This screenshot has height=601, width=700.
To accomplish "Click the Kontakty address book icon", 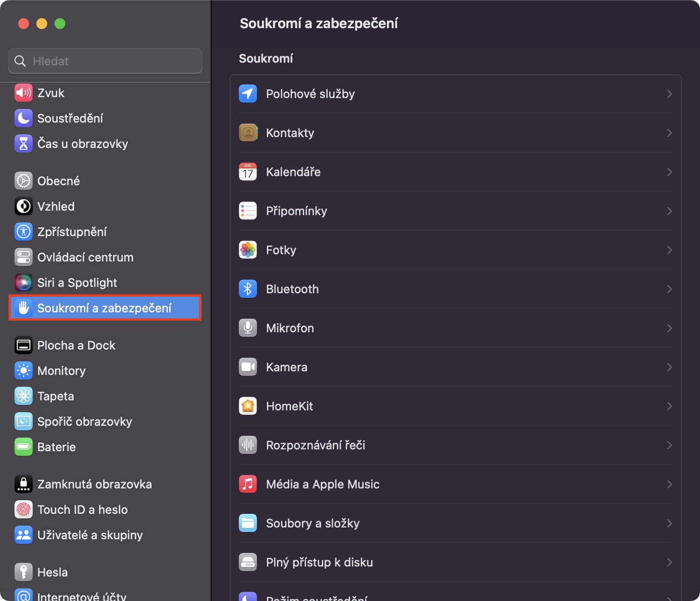I will coord(248,133).
